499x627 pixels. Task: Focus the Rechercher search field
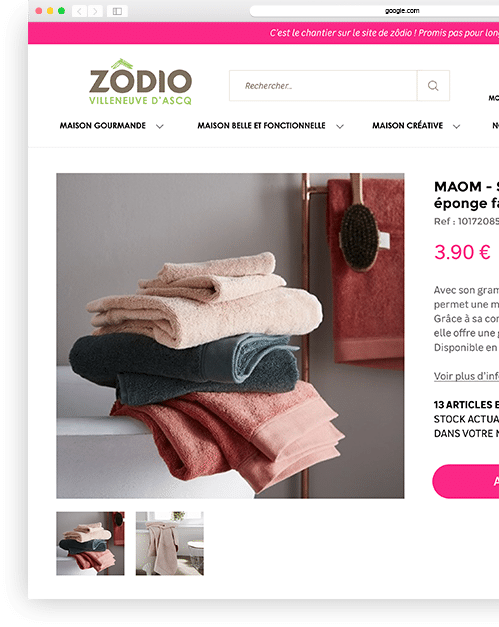323,86
